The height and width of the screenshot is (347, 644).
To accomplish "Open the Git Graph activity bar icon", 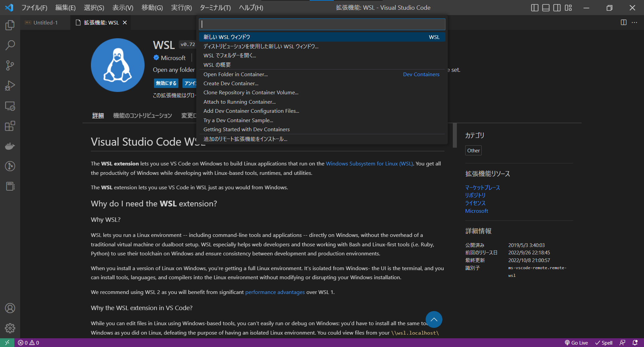I will 10,166.
